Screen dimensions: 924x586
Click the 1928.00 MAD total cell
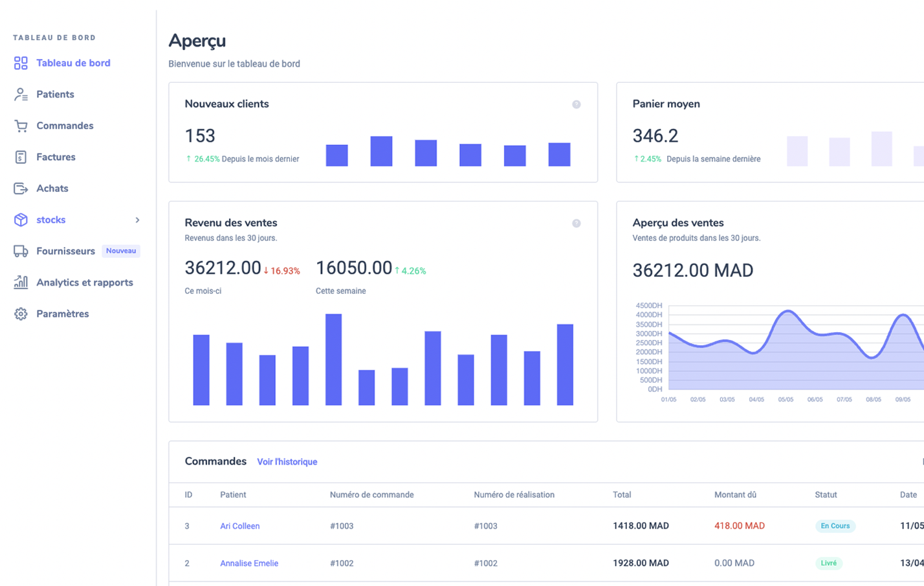[x=641, y=563]
